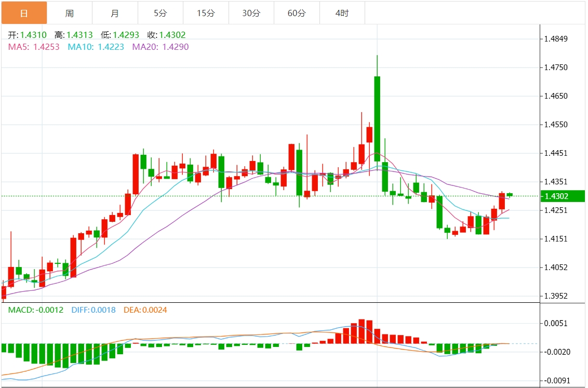
Task: Click the -0.0091 MACD axis label
Action: pyautogui.click(x=557, y=381)
